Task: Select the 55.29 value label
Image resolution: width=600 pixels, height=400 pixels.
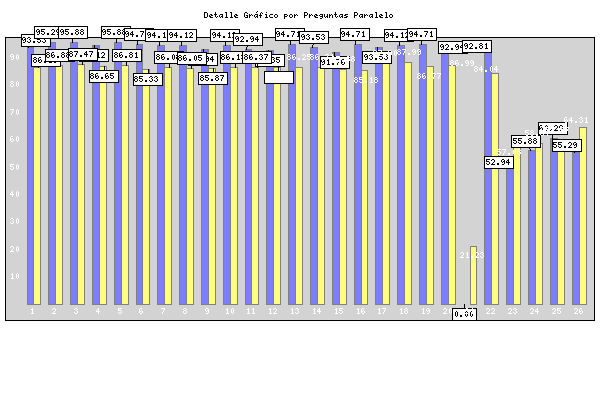Action: (566, 145)
